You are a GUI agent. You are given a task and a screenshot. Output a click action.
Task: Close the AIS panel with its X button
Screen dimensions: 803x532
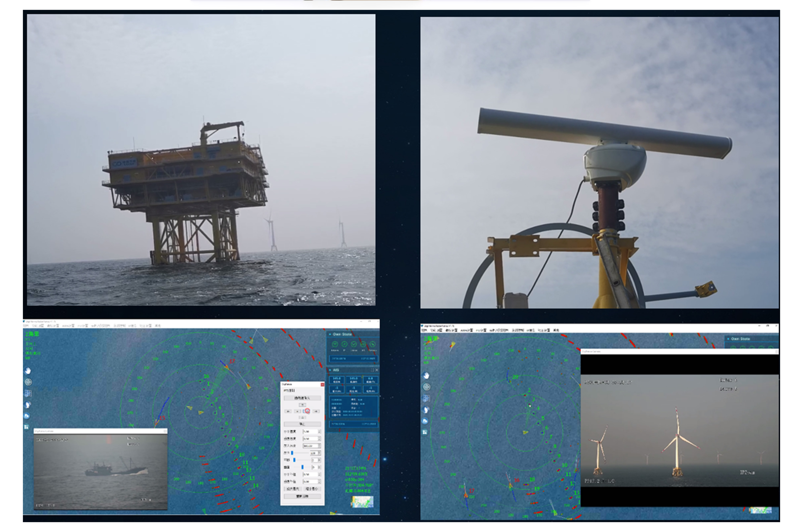coord(377,370)
